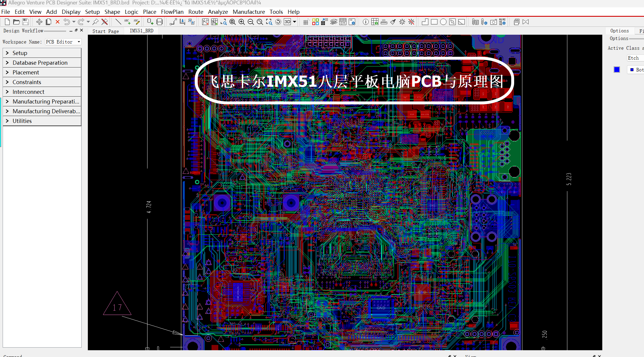Expand the Database Preparation section
Viewport: 644px width, 357px height.
click(42, 63)
